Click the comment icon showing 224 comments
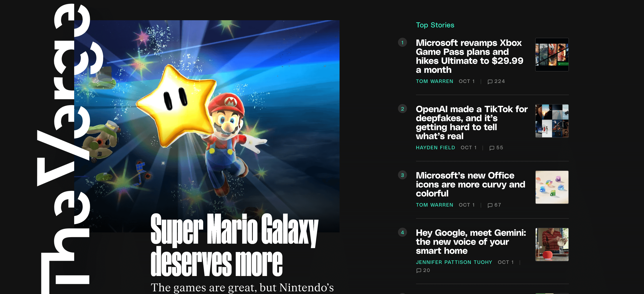The height and width of the screenshot is (294, 644). click(490, 82)
